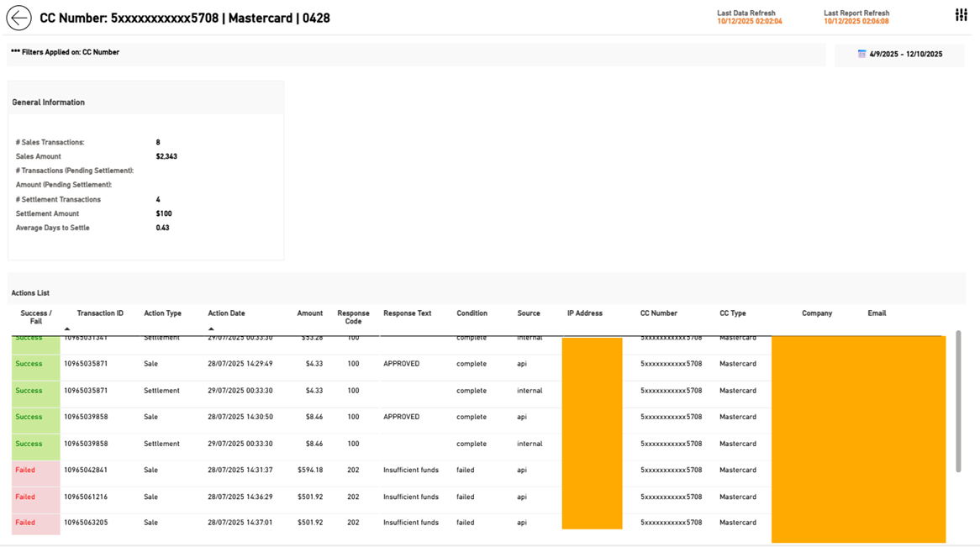This screenshot has height=547, width=980.
Task: Click the Company column header
Action: (x=817, y=313)
